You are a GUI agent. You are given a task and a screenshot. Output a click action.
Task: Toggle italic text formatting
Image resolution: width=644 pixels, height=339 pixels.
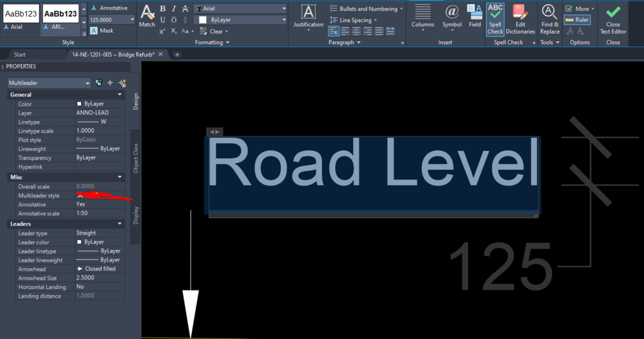(174, 8)
